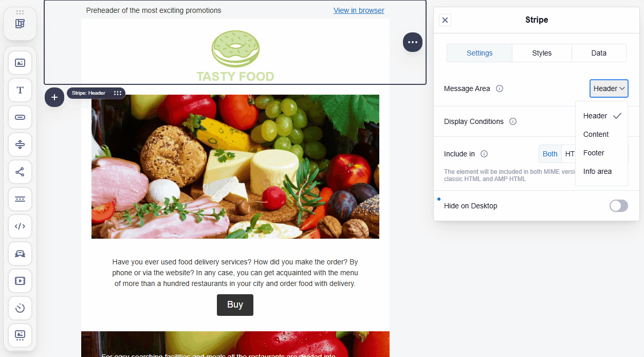Image resolution: width=644 pixels, height=357 pixels.
Task: Click the Buy button in email
Action: 235,305
